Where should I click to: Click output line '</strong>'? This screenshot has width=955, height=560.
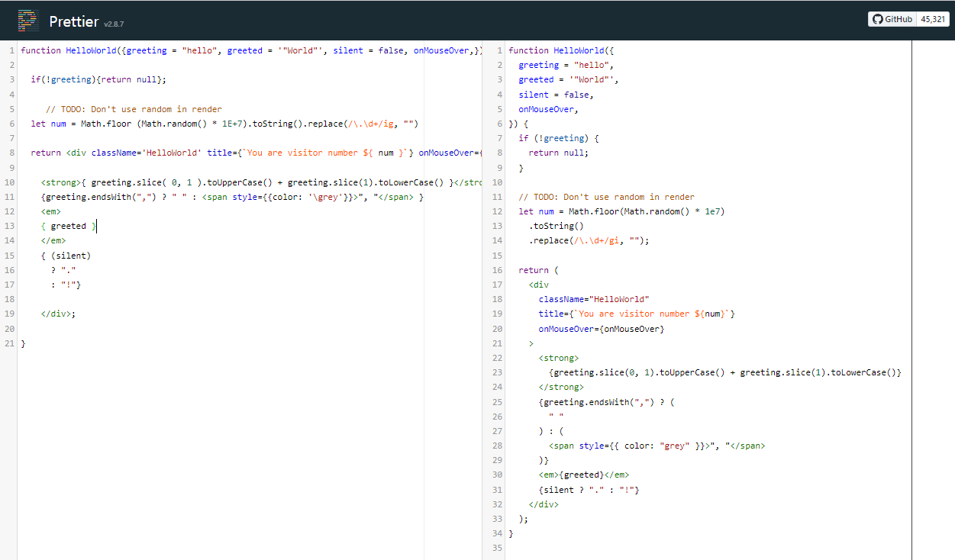[561, 387]
